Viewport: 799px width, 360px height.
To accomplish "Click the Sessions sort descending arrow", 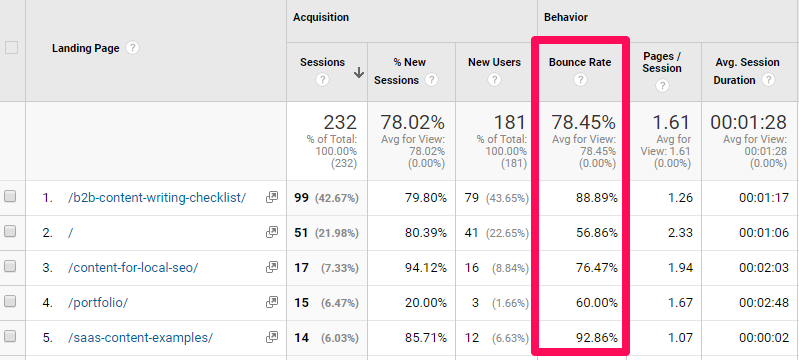I will [359, 73].
